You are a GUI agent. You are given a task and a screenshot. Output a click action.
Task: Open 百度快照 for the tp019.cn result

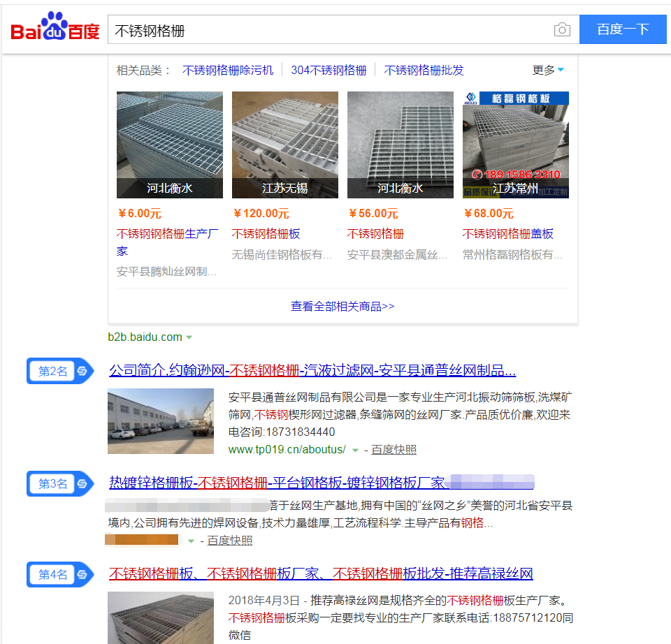coord(394,449)
